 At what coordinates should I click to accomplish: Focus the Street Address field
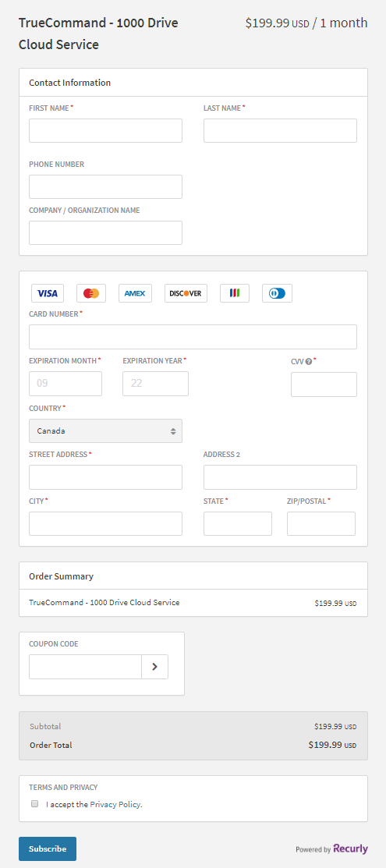[106, 477]
